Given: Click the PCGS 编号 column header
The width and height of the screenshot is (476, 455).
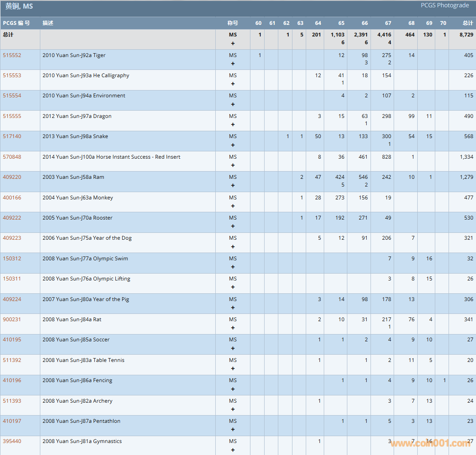Looking at the screenshot, I should tap(16, 23).
